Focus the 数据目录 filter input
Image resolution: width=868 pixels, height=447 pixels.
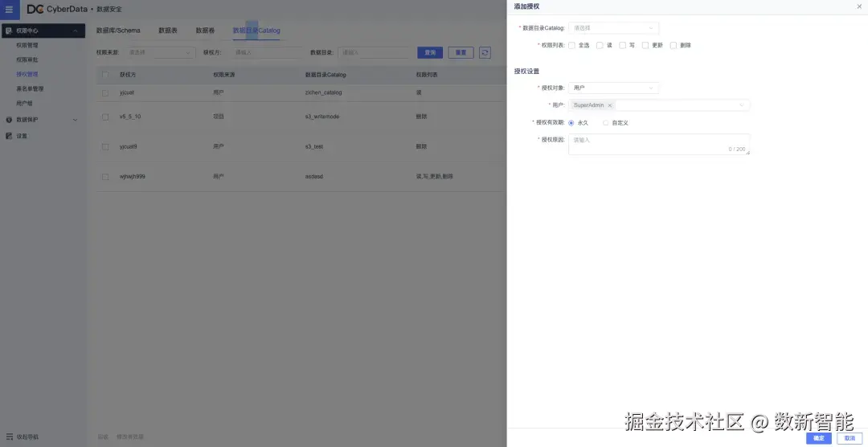[374, 52]
